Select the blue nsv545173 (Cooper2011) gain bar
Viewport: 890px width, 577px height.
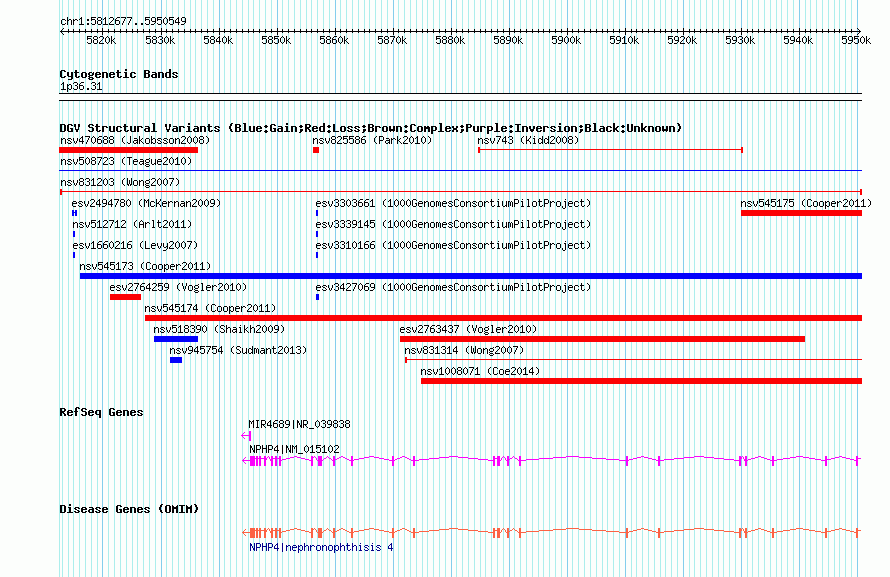point(470,276)
